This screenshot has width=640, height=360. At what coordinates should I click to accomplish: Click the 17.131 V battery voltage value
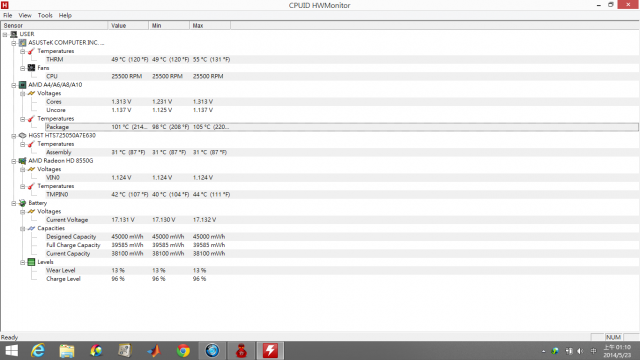[x=123, y=220]
